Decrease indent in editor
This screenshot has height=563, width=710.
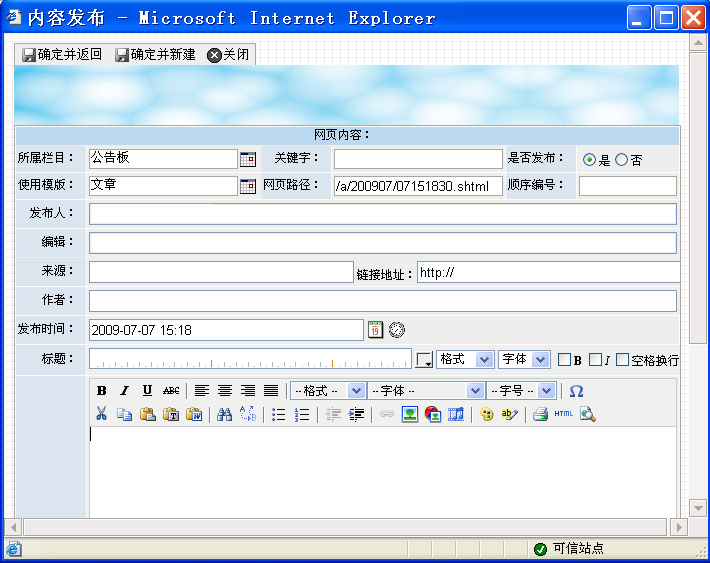coord(333,414)
